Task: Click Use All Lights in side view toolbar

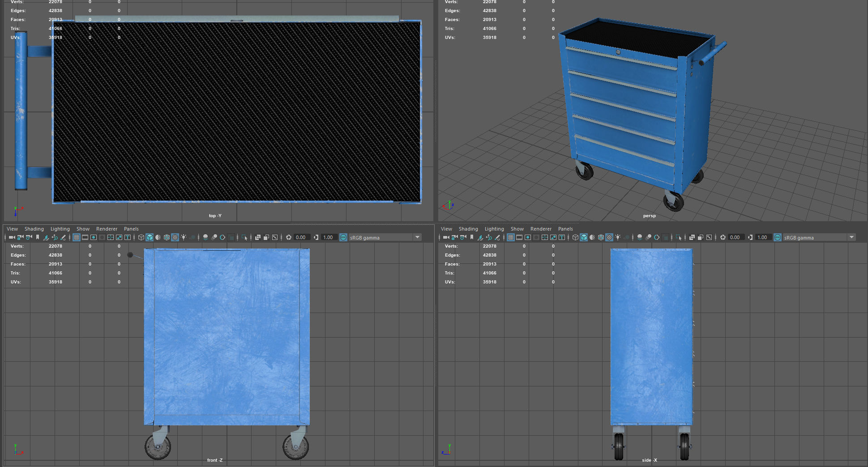Action: pos(618,237)
